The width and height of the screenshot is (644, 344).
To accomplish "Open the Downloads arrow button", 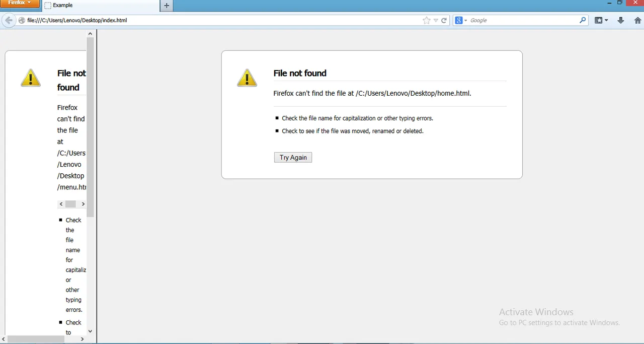I will point(620,20).
